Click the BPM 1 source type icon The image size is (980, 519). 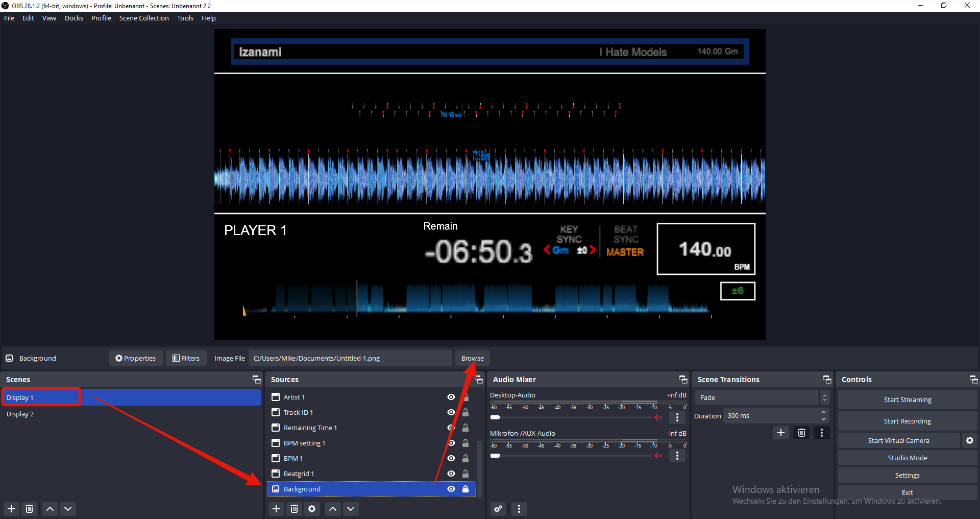coord(276,458)
